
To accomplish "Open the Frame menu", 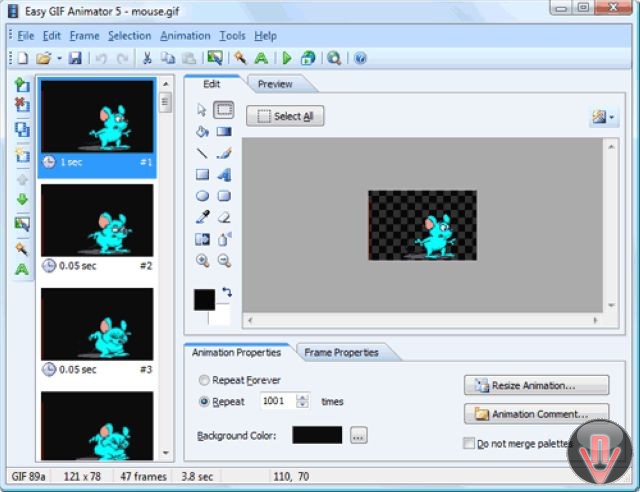I will [84, 36].
